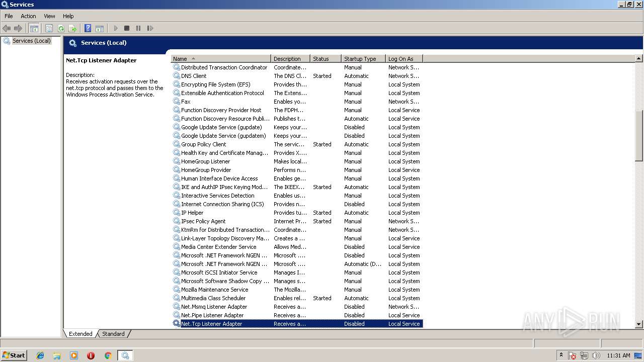Switch to the Extended tab

(x=80, y=334)
